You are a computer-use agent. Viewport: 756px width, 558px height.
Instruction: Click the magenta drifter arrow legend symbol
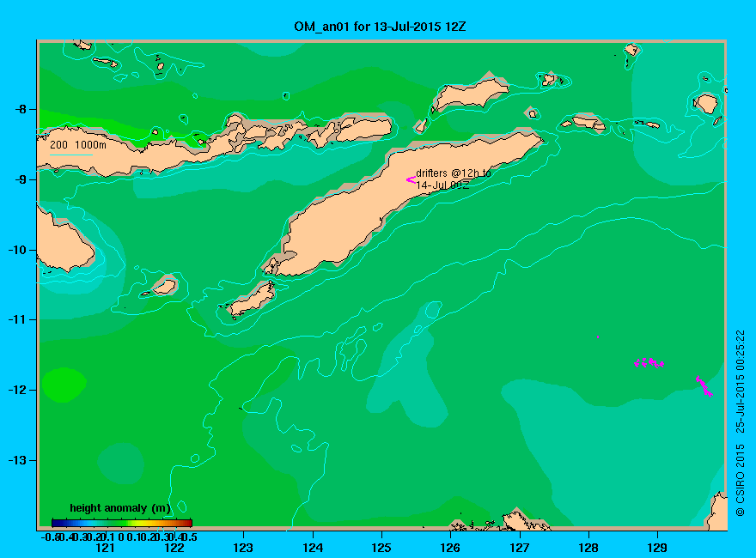(x=411, y=179)
